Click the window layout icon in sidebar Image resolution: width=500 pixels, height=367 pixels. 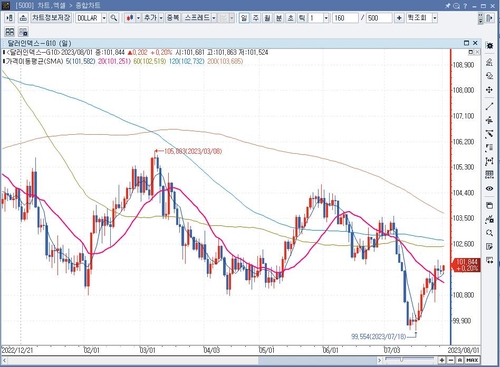point(489,205)
